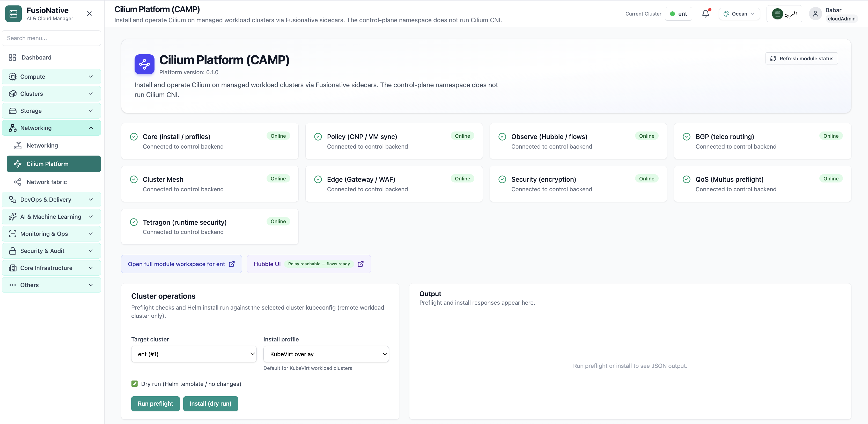This screenshot has height=424, width=868.
Task: Close the sidebar with the X icon
Action: (89, 14)
